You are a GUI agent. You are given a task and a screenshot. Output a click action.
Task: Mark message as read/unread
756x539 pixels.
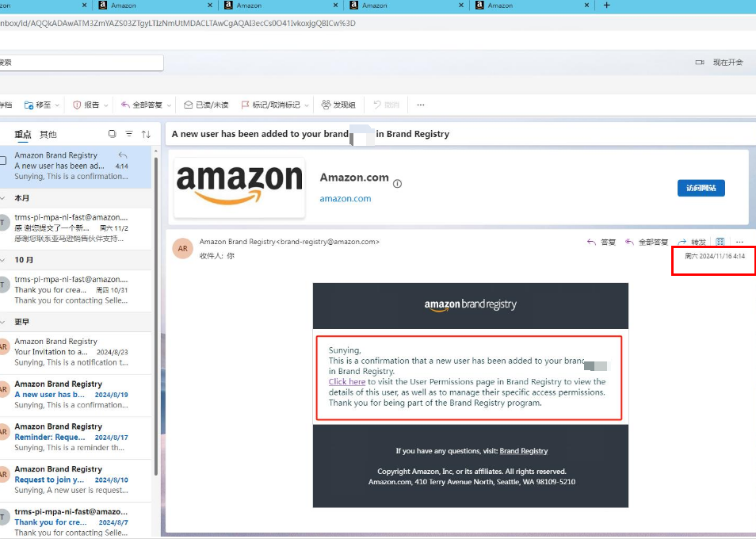pyautogui.click(x=206, y=105)
